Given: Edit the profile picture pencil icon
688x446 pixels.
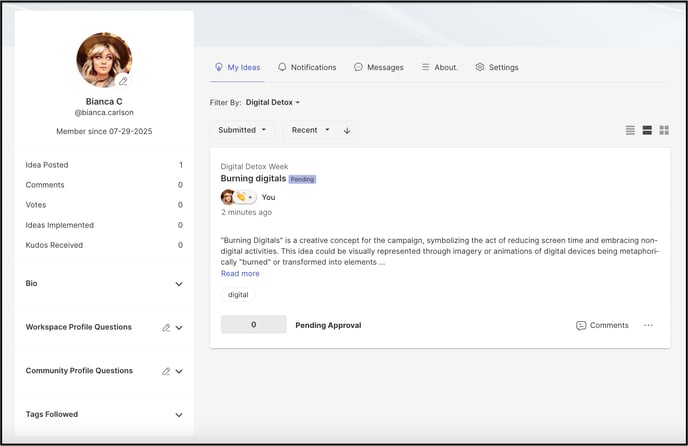Looking at the screenshot, I should coord(123,81).
